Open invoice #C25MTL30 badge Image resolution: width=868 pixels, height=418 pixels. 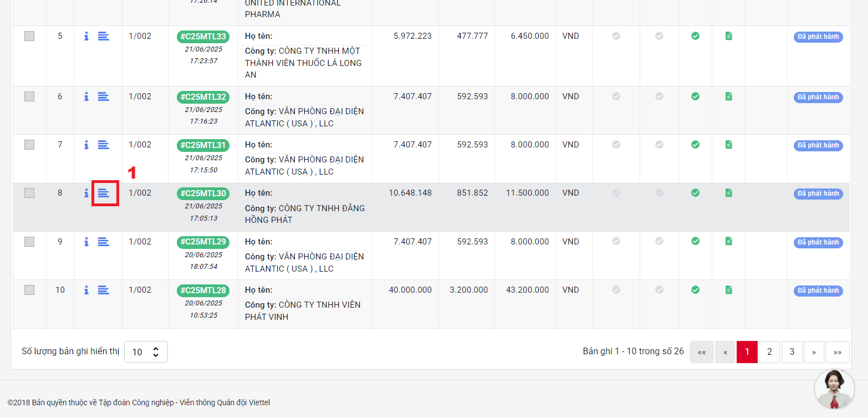pyautogui.click(x=203, y=193)
